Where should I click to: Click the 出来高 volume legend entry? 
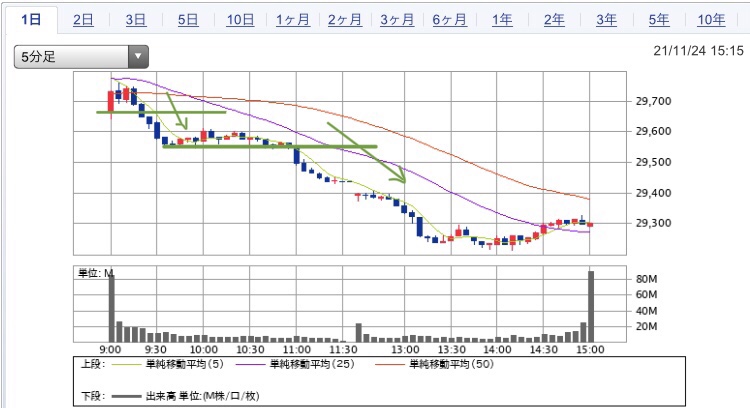tap(202, 396)
